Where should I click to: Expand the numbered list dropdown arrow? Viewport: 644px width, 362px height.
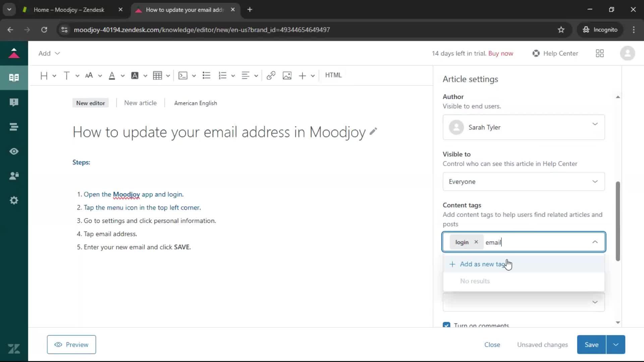coord(233,76)
